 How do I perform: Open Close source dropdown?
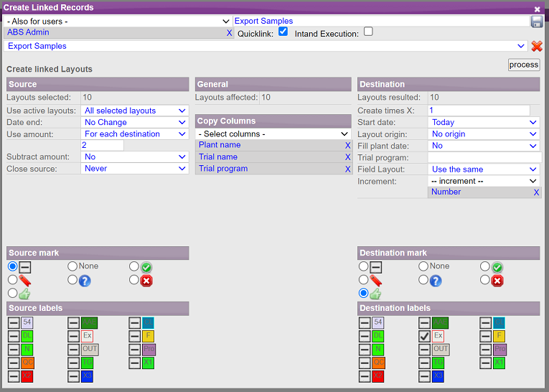(135, 169)
